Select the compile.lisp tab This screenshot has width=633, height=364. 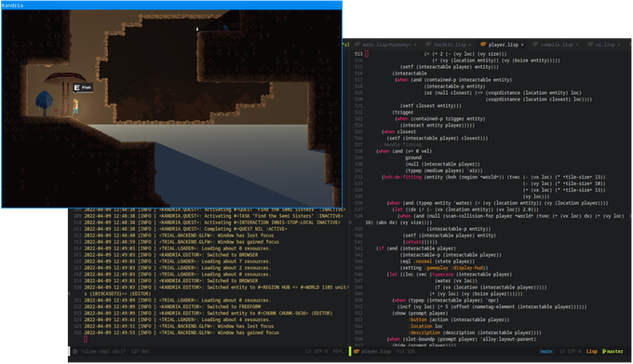[557, 45]
